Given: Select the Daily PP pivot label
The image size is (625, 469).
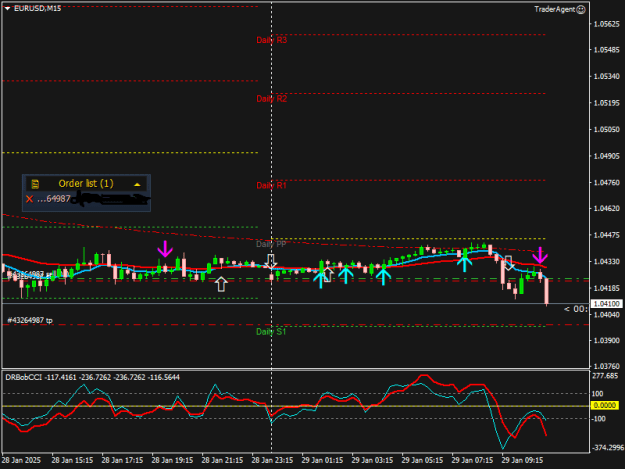Looking at the screenshot, I should click(x=271, y=244).
